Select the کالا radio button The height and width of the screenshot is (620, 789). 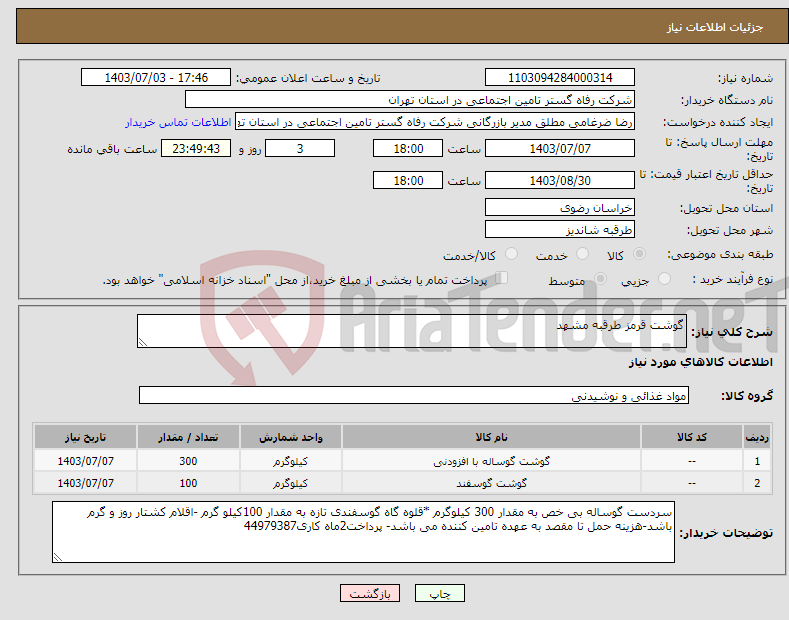(x=639, y=254)
